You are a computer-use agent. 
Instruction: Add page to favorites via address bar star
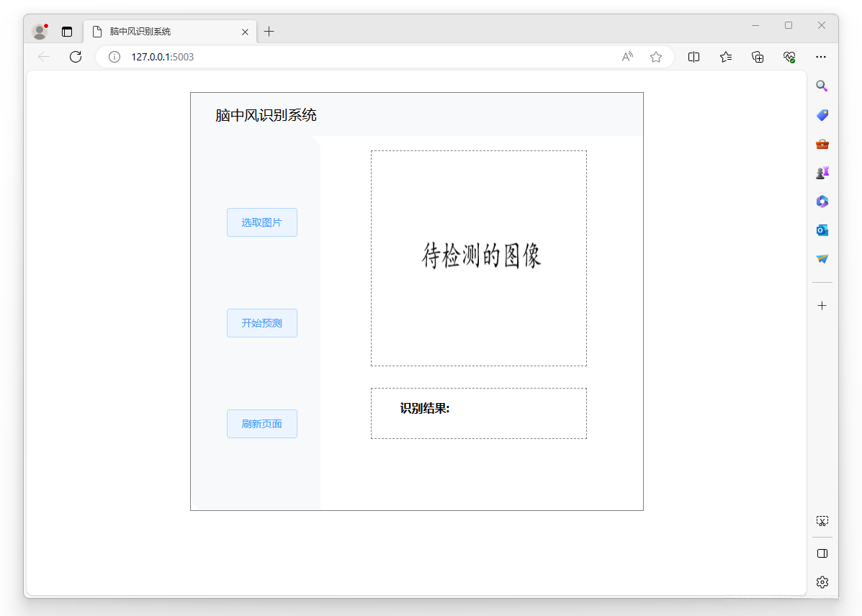[x=656, y=57]
